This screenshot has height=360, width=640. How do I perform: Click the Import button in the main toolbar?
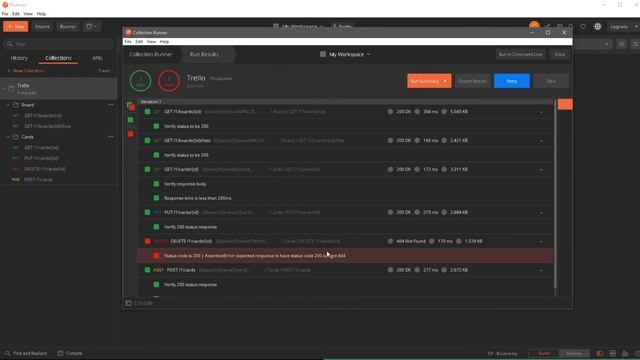(x=42, y=27)
